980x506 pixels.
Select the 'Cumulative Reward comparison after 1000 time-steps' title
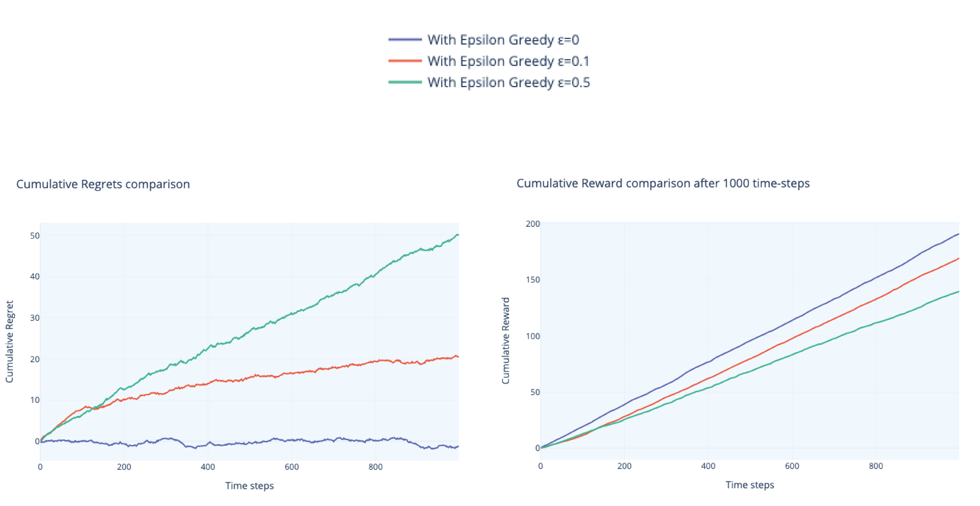663,183
